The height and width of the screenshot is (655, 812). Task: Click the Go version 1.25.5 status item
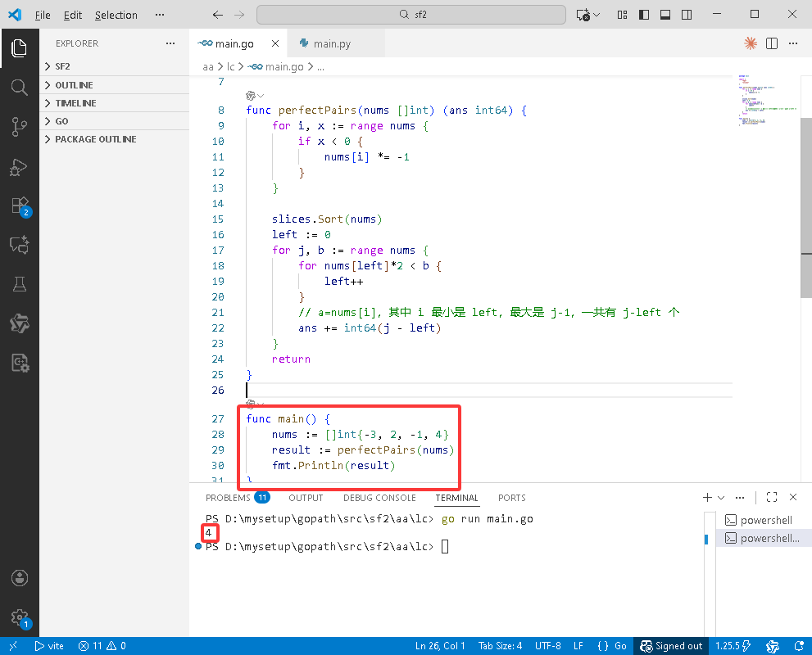(733, 646)
